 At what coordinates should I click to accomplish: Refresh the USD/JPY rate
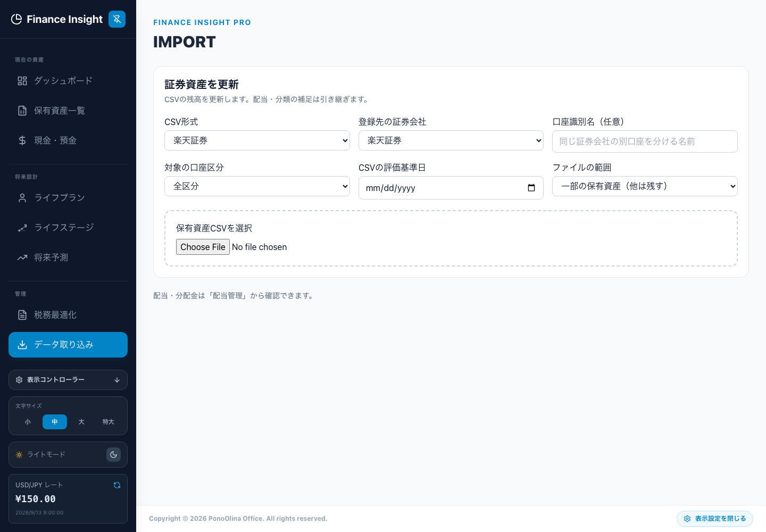pos(117,485)
